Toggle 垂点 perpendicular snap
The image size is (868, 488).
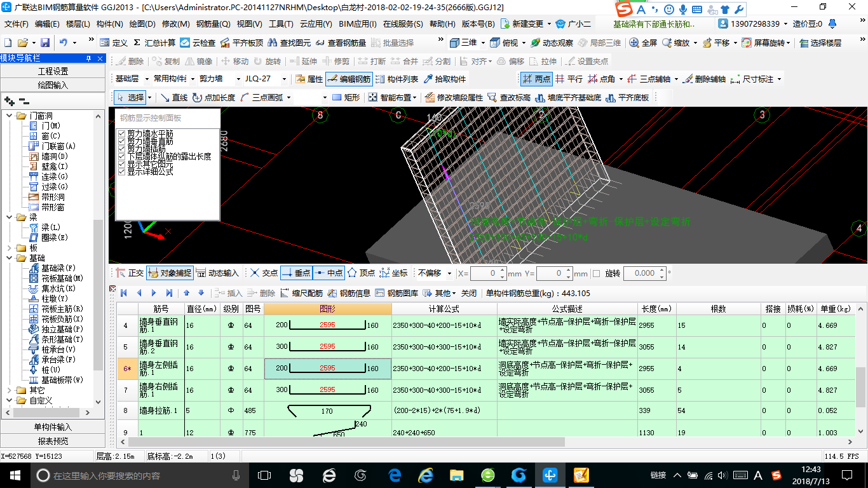click(x=296, y=273)
